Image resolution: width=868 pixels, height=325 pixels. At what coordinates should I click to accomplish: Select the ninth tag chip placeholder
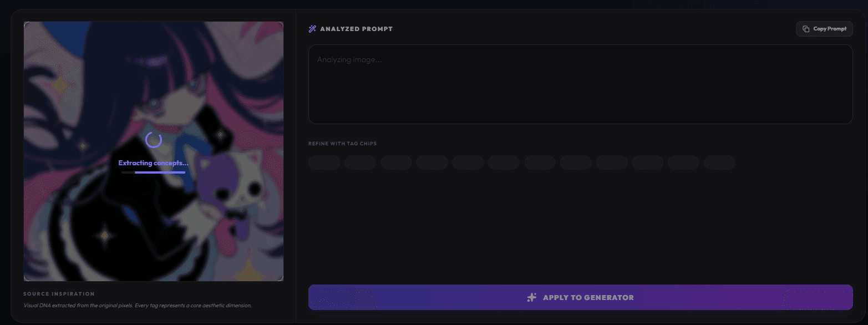pyautogui.click(x=612, y=162)
